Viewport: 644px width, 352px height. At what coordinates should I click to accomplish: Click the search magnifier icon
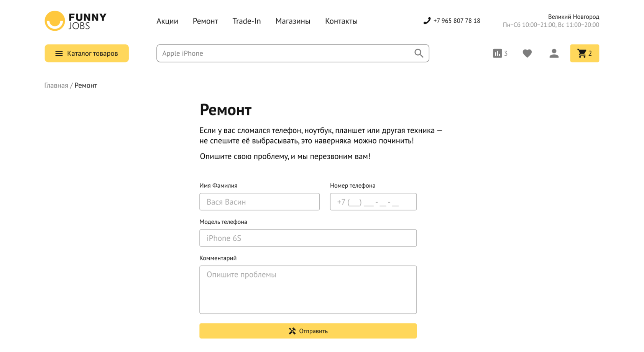[419, 53]
